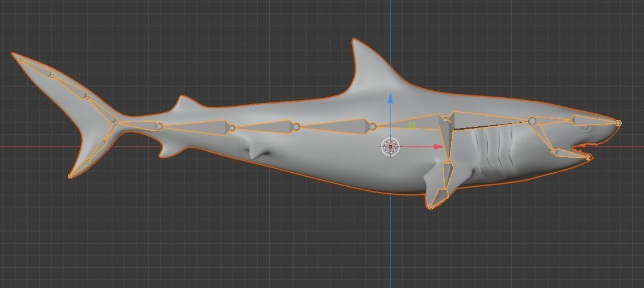Select the upper tail fin tip joint

[20, 60]
